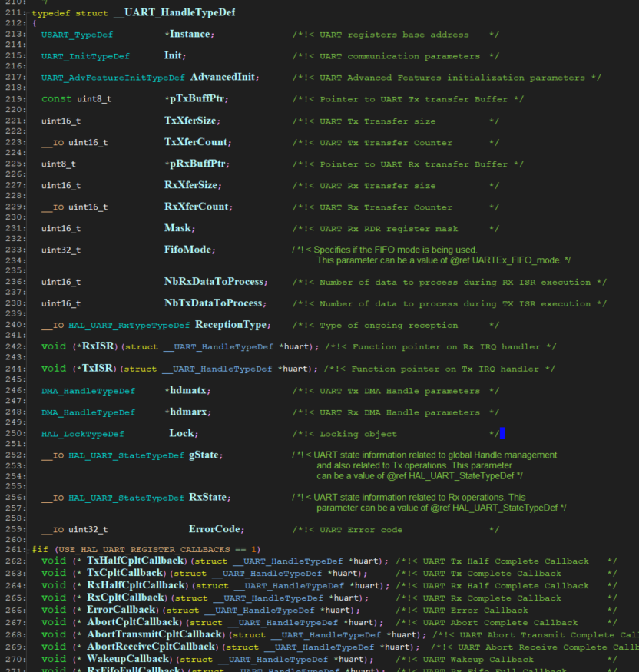Click the comment 'UART Error code'
This screenshot has width=639, height=672.
pyautogui.click(x=361, y=530)
